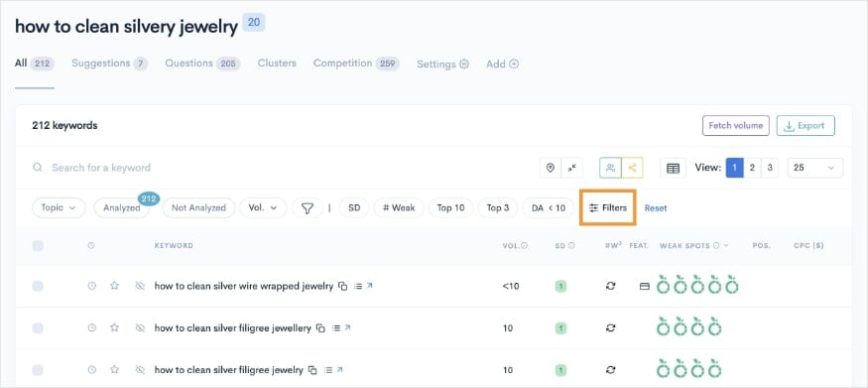This screenshot has width=868, height=388.
Task: Toggle the 'DA < 10' quick filter
Action: pyautogui.click(x=548, y=208)
